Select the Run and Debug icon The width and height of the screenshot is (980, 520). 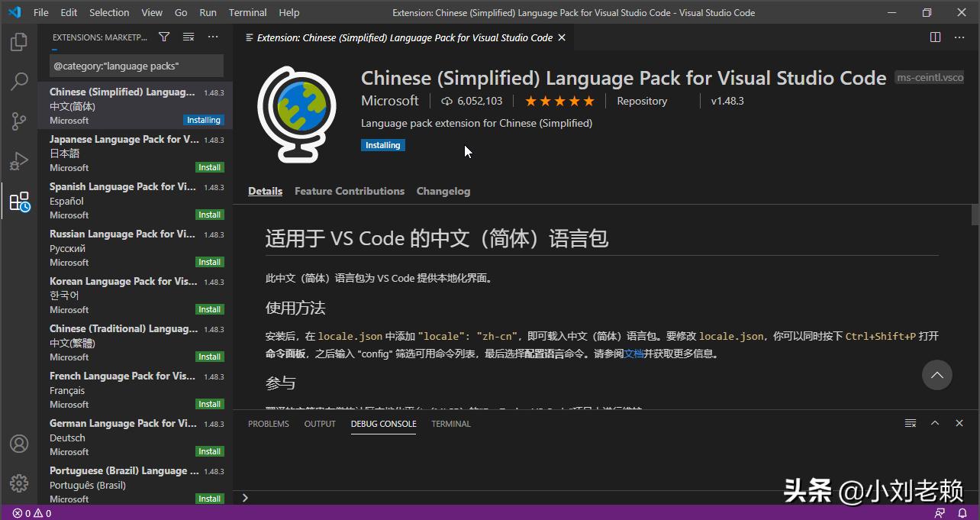pyautogui.click(x=18, y=160)
